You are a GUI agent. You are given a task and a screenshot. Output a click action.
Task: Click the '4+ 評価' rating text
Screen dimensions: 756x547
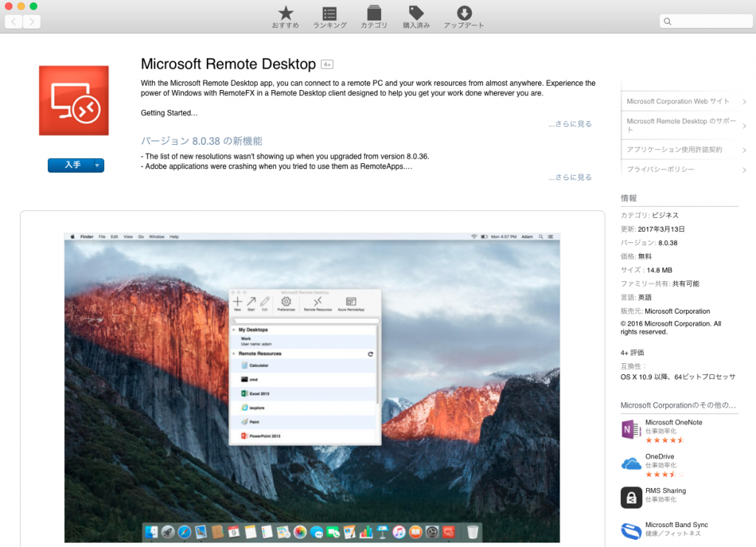632,353
